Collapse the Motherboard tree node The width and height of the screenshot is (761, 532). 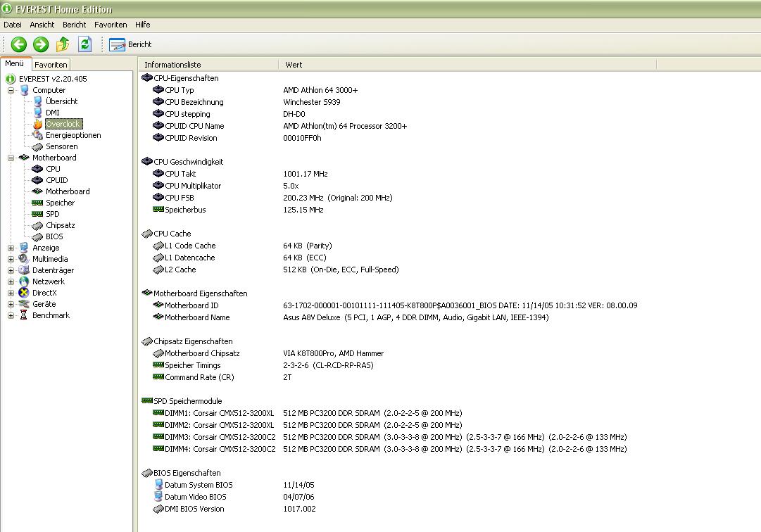(x=11, y=158)
